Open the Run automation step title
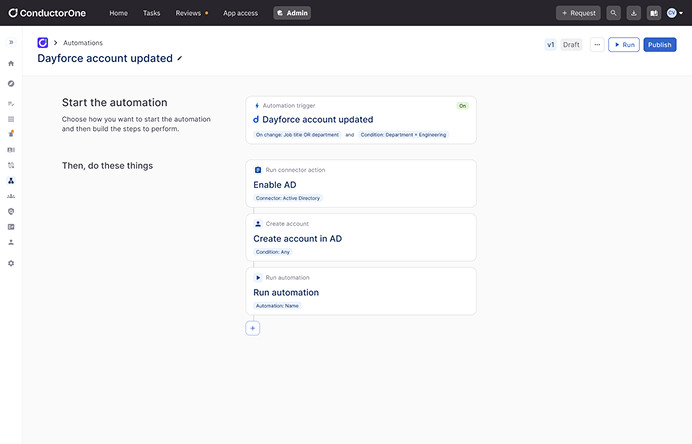The image size is (692, 444). 286,293
